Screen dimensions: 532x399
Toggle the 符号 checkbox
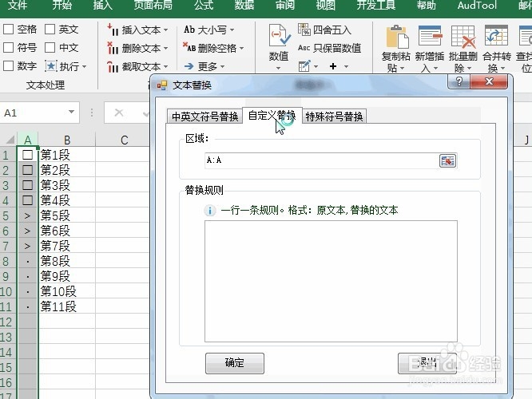[x=8, y=47]
